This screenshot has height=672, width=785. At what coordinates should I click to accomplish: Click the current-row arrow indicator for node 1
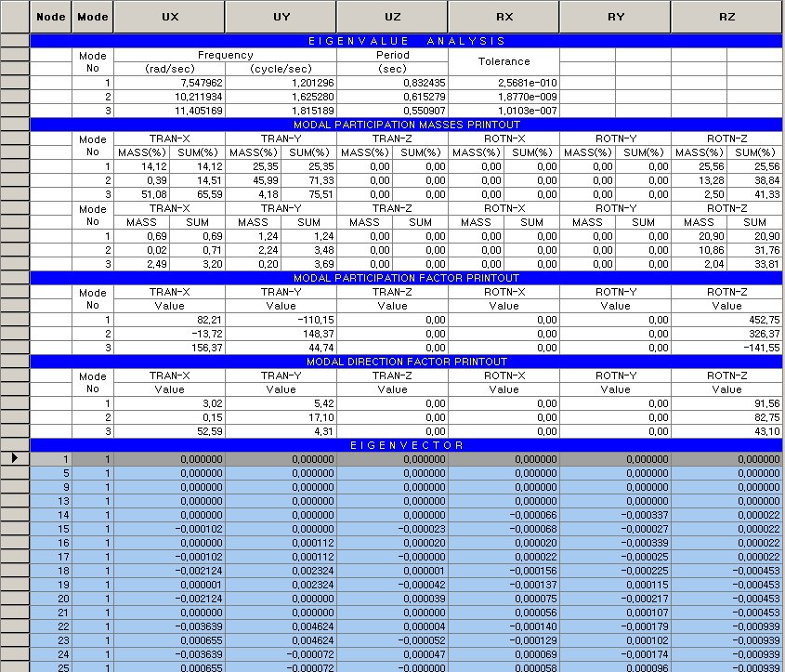(15, 459)
